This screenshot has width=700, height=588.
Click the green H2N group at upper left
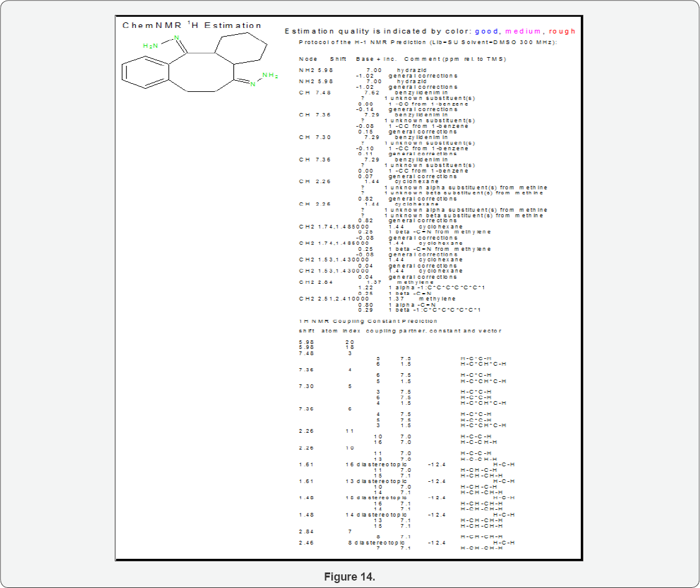pos(151,46)
